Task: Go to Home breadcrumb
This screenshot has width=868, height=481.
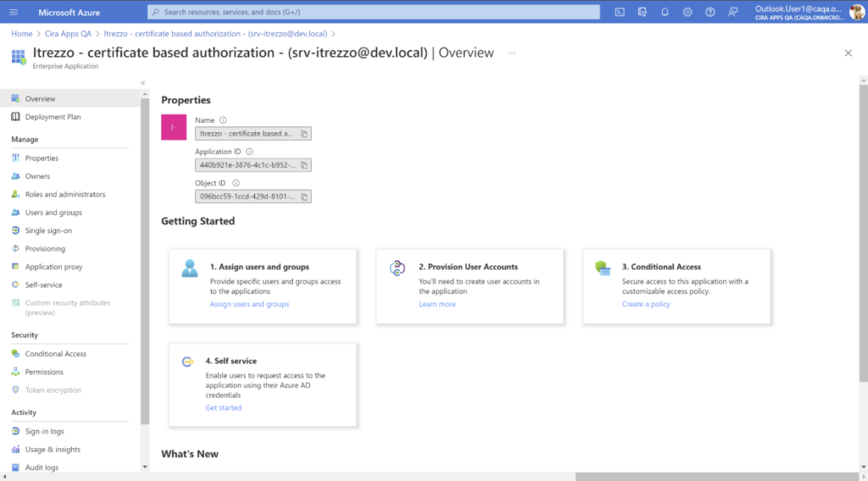Action: [22, 34]
